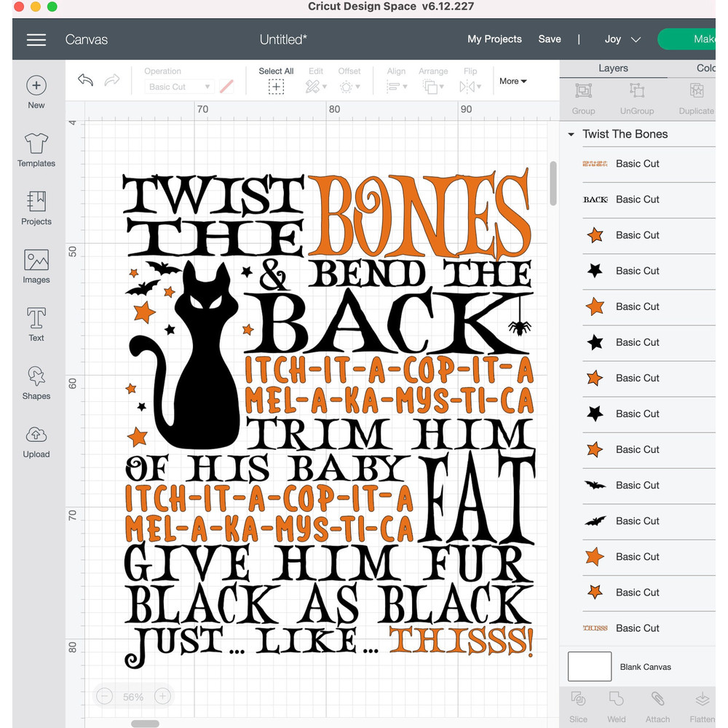Viewport: 728px width, 728px height.
Task: Open the Operation Basic Cut dropdown
Action: (179, 87)
